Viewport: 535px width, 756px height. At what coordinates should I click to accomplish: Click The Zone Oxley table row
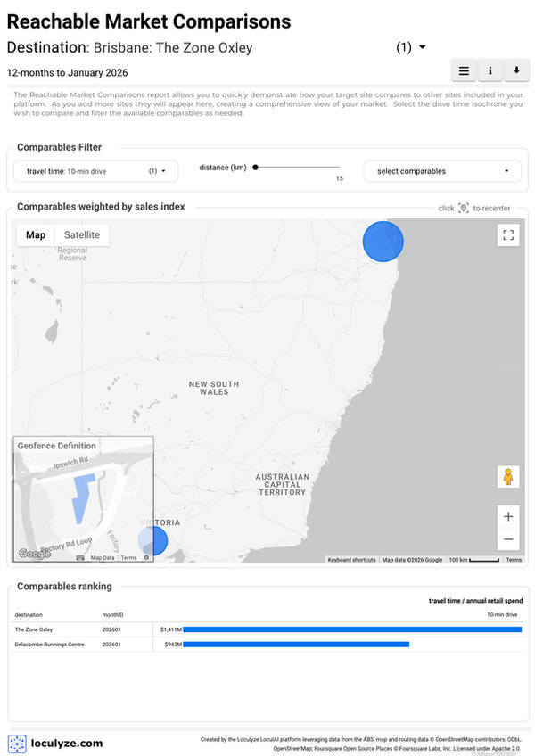(267, 629)
